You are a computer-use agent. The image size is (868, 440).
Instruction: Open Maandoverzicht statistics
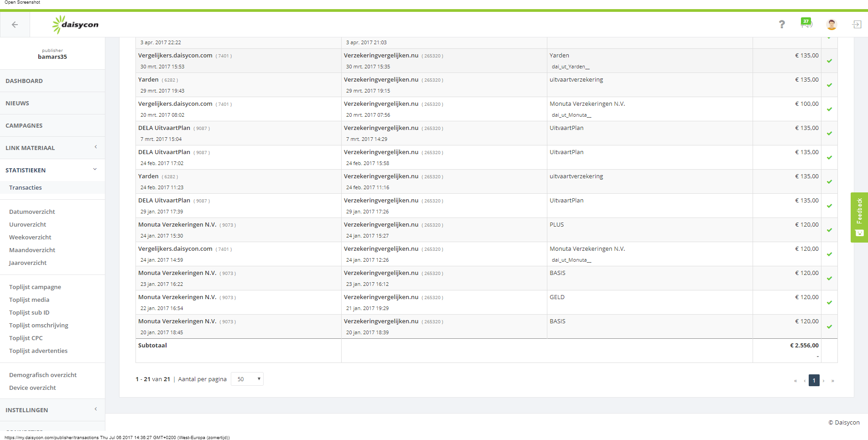tap(32, 250)
